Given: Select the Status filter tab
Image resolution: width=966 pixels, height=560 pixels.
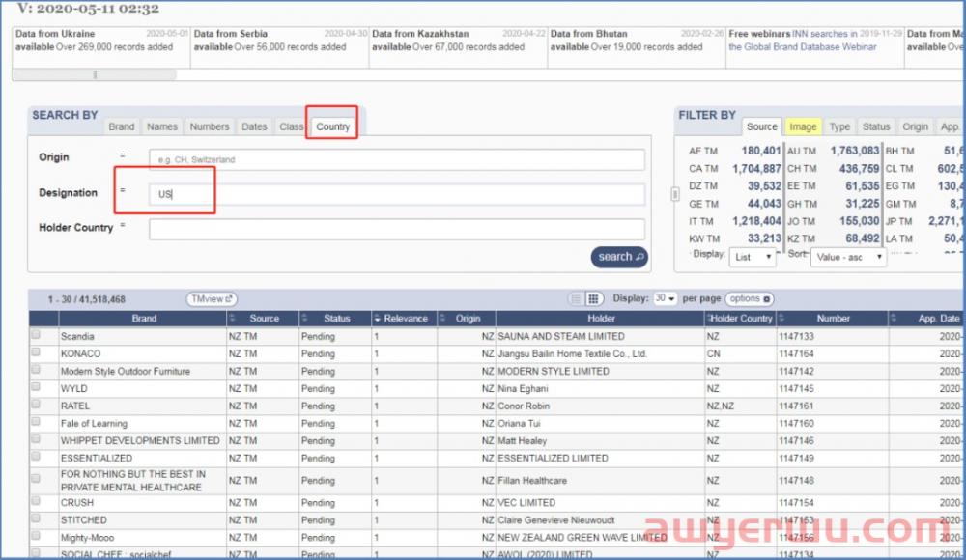Looking at the screenshot, I should tap(876, 126).
